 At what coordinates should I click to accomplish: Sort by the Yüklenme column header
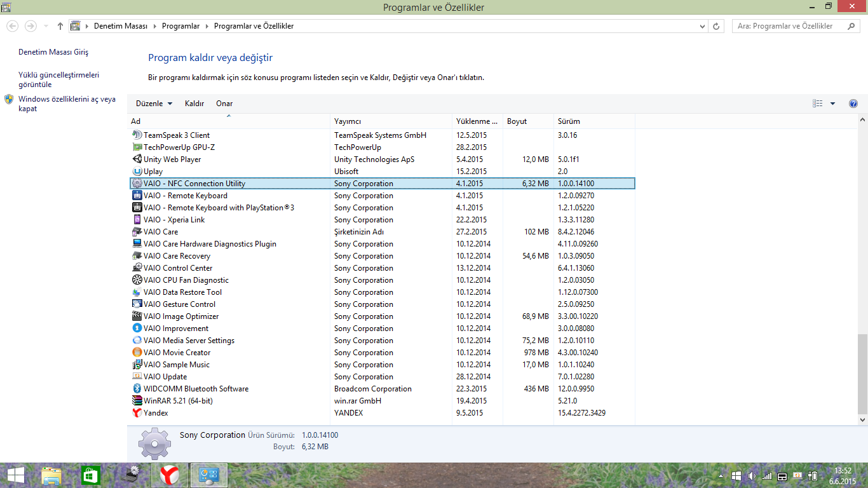(x=478, y=121)
